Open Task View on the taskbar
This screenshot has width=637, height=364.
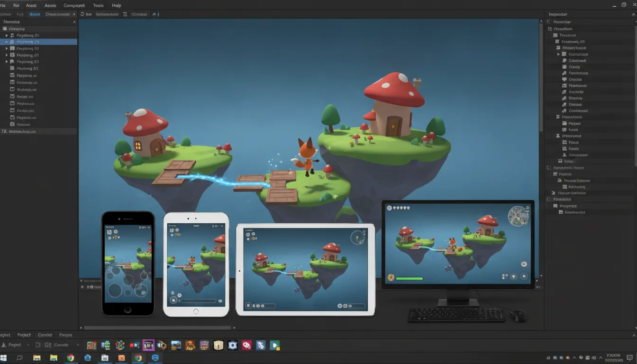click(19, 358)
